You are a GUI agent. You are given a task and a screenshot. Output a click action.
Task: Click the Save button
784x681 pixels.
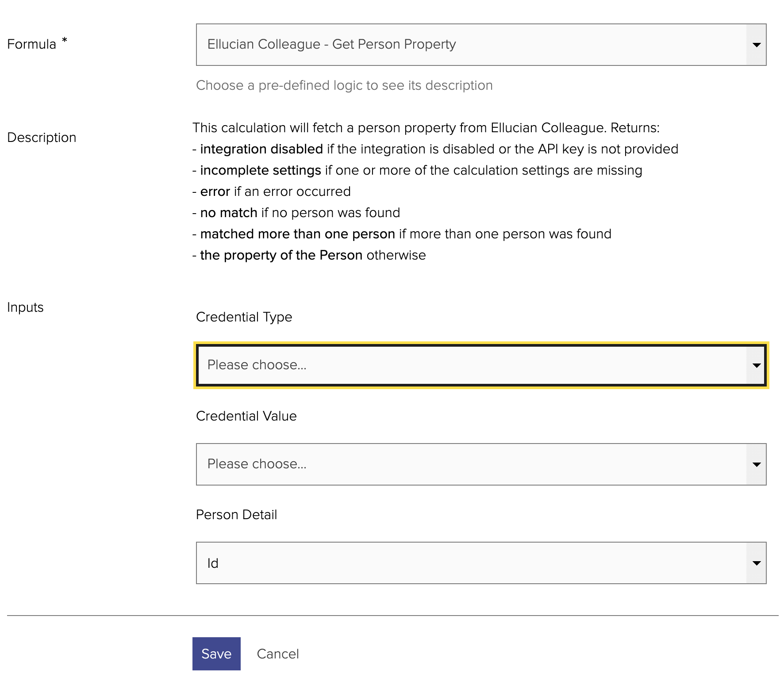[216, 654]
